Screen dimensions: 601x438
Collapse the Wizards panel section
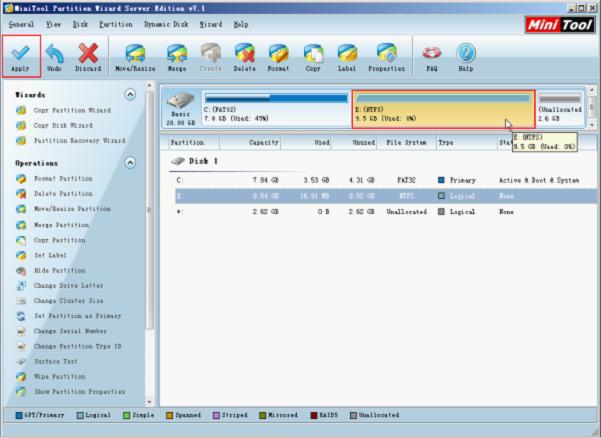click(130, 94)
